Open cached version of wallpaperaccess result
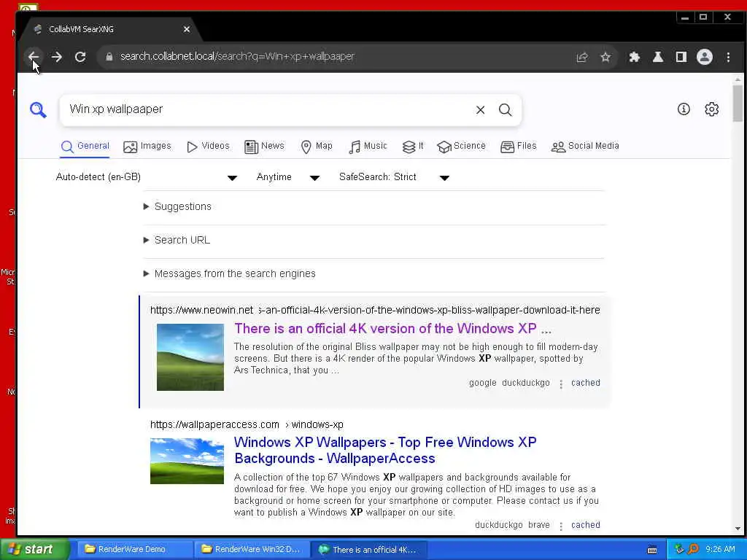The image size is (747, 560). [x=586, y=525]
